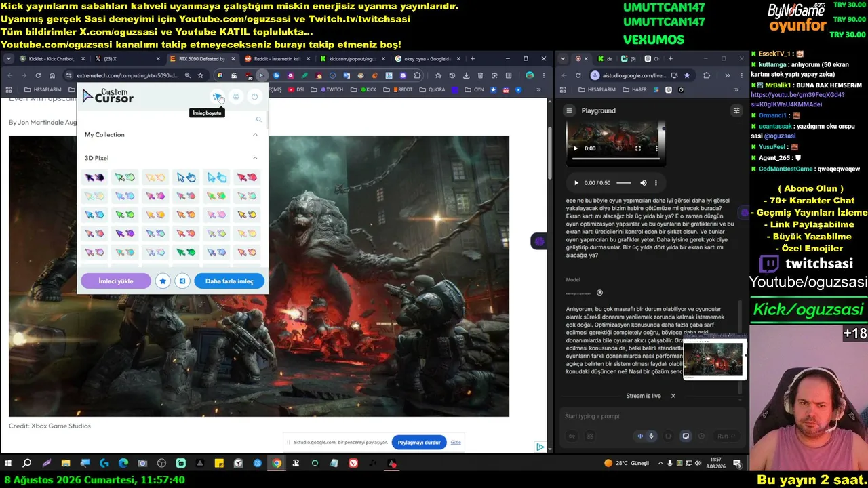This screenshot has height=488, width=868.
Task: Open the HESAPLARIM bookmark folder in left browser
Action: point(42,89)
